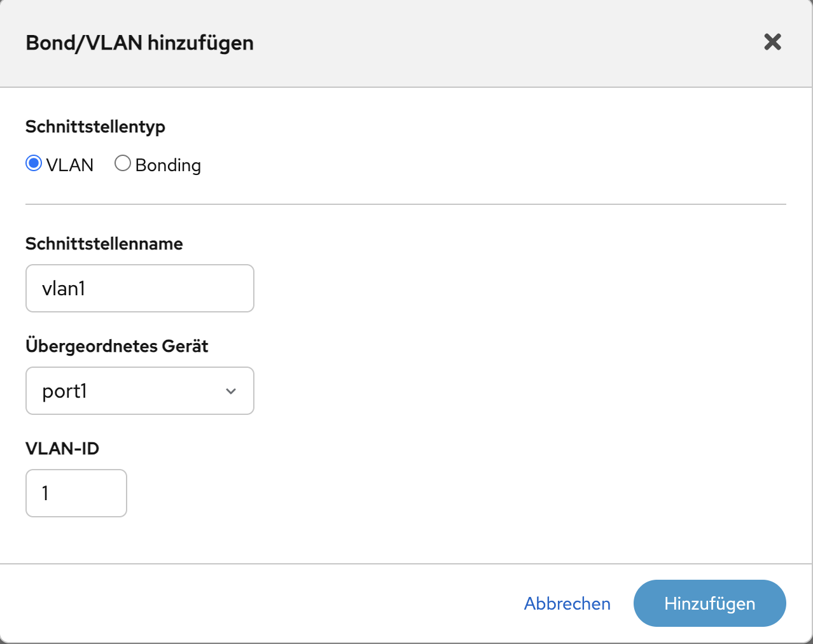The width and height of the screenshot is (813, 644).
Task: Click the Übergeordnetes Gerät label
Action: (117, 346)
